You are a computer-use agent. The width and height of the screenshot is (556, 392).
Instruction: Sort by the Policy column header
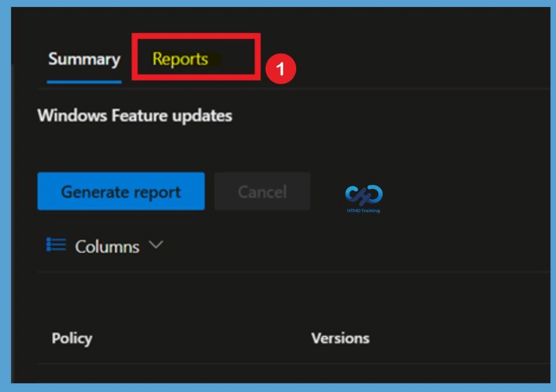click(72, 338)
